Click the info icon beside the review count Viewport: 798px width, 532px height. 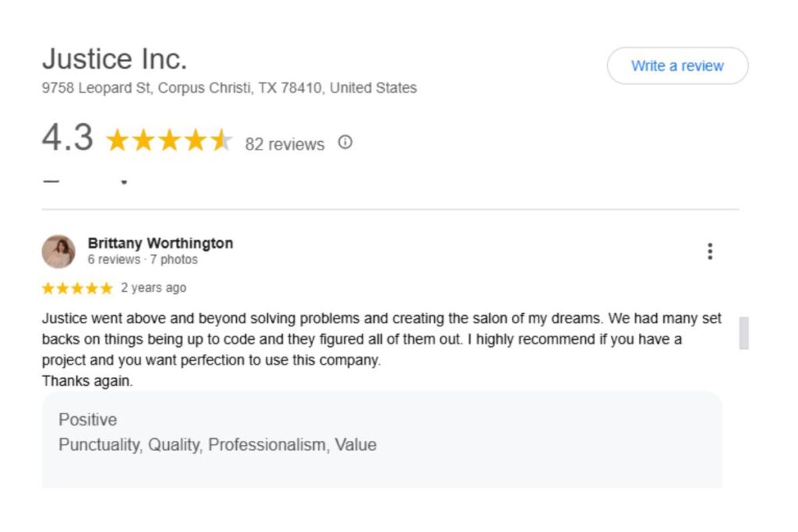(345, 143)
